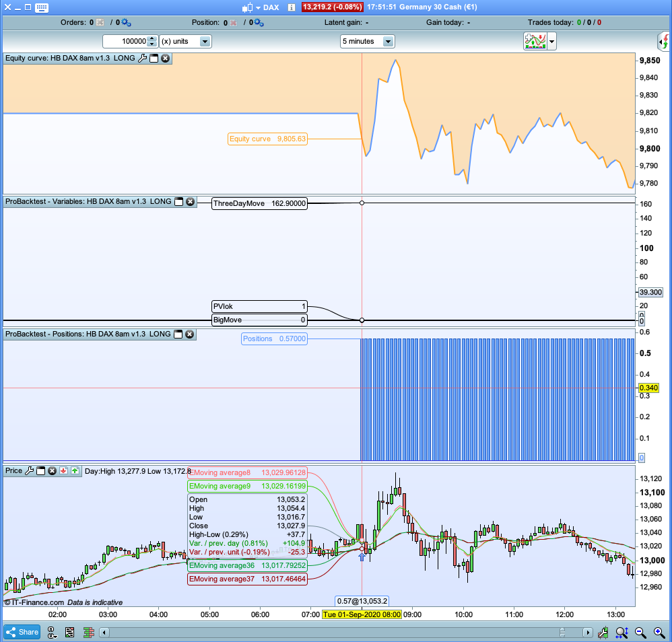Maximize the ProBacktest Variables panel
The width and height of the screenshot is (672, 642).
[x=178, y=202]
